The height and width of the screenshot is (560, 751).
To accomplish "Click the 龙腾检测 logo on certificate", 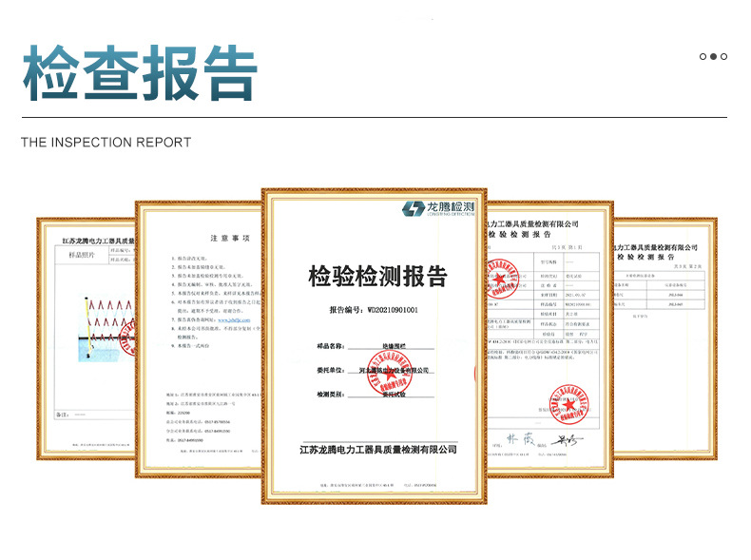I will click(x=438, y=208).
